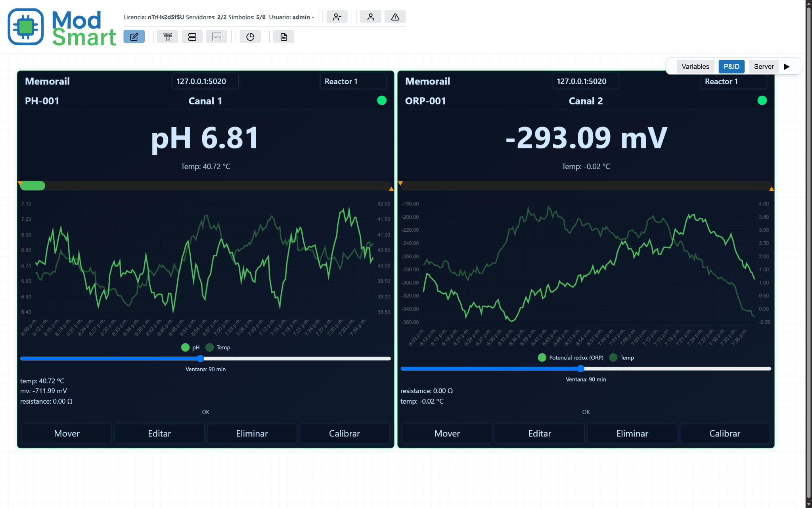Open the P&ID equipment column icon
The width and height of the screenshot is (812, 508).
[x=167, y=37]
